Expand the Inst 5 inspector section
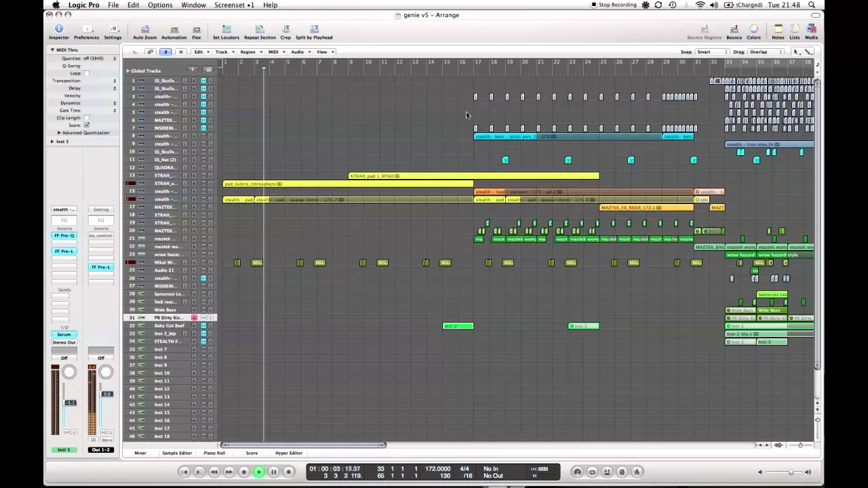 coord(52,142)
